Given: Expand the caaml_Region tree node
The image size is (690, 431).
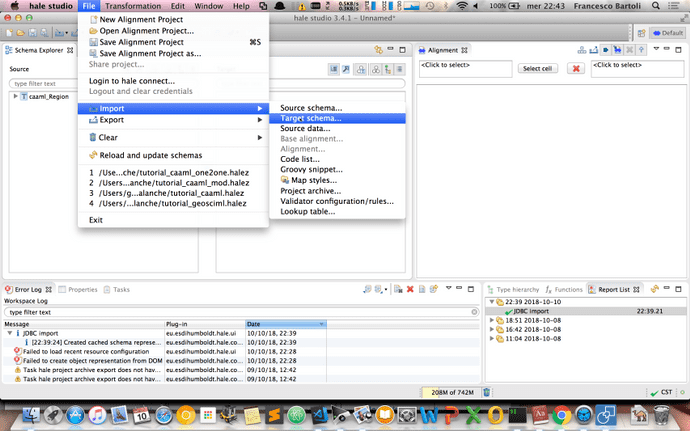Looking at the screenshot, I should (15, 97).
